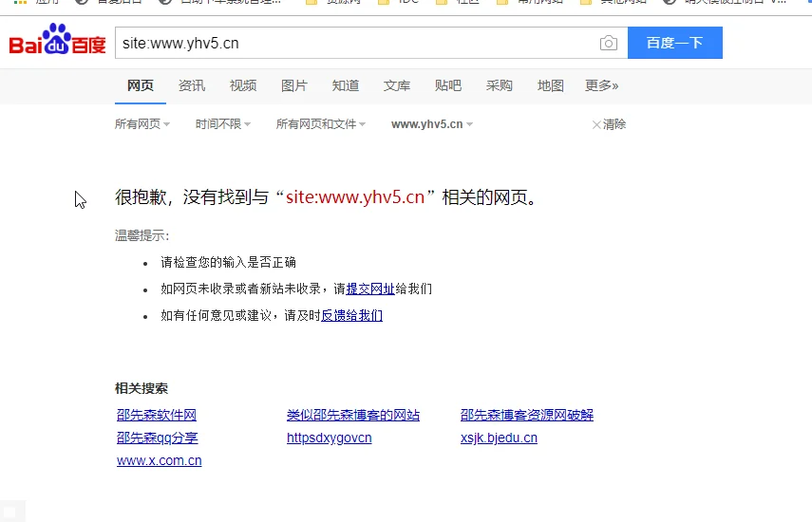Image resolution: width=812 pixels, height=522 pixels.
Task: Click the 温馨提示 heading text
Action: pos(142,236)
